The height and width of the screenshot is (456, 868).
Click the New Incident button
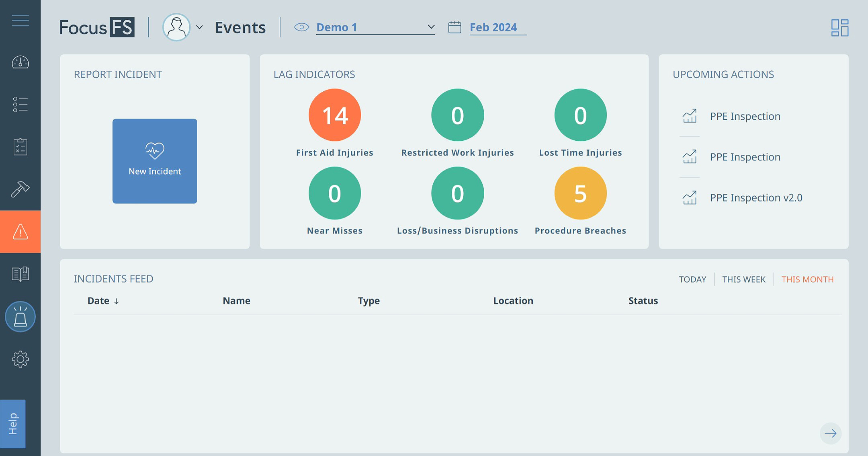coord(155,161)
